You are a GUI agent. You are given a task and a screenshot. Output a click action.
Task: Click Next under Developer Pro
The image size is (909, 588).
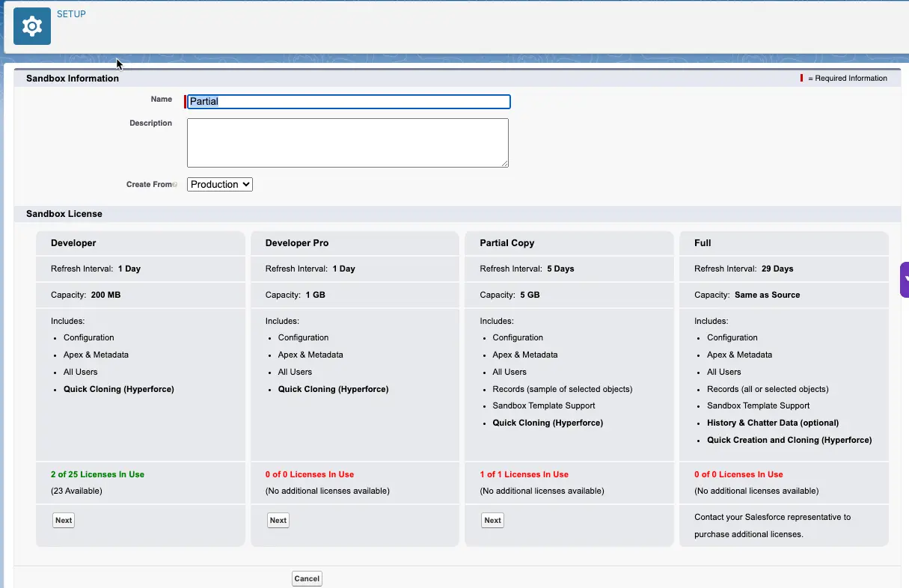coord(278,520)
